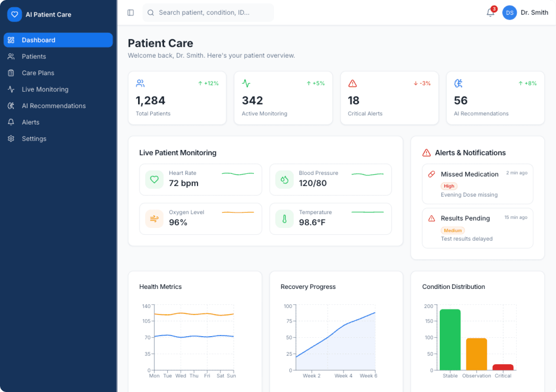
Task: Open Dr. Smith's profile avatar
Action: coord(509,13)
